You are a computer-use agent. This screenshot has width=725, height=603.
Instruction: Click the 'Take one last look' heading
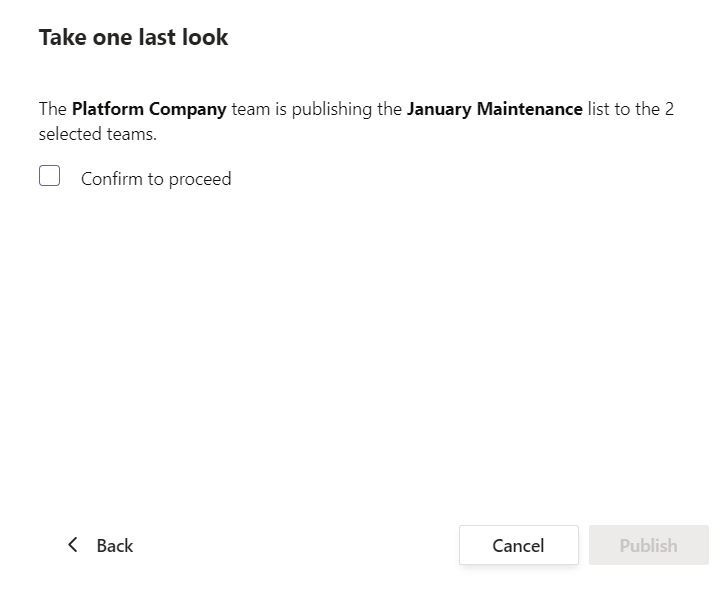coord(133,38)
